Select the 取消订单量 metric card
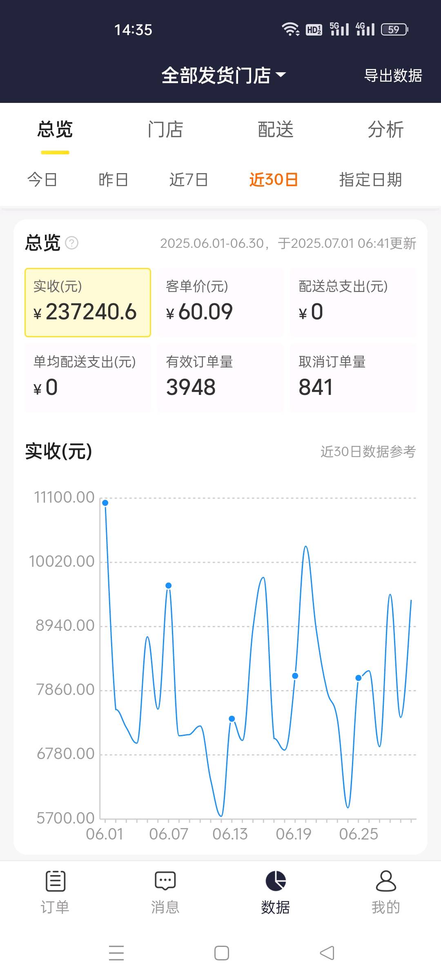 coord(353,378)
